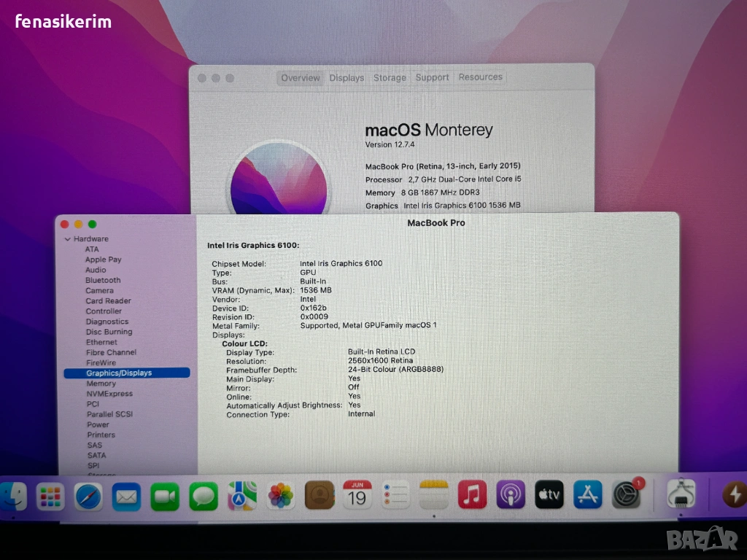747x560 pixels.
Task: Open the Support tab
Action: tap(432, 77)
